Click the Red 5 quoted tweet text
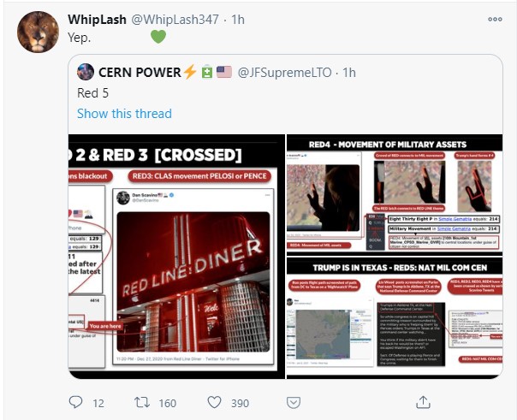The height and width of the screenshot is (420, 517). tap(92, 93)
